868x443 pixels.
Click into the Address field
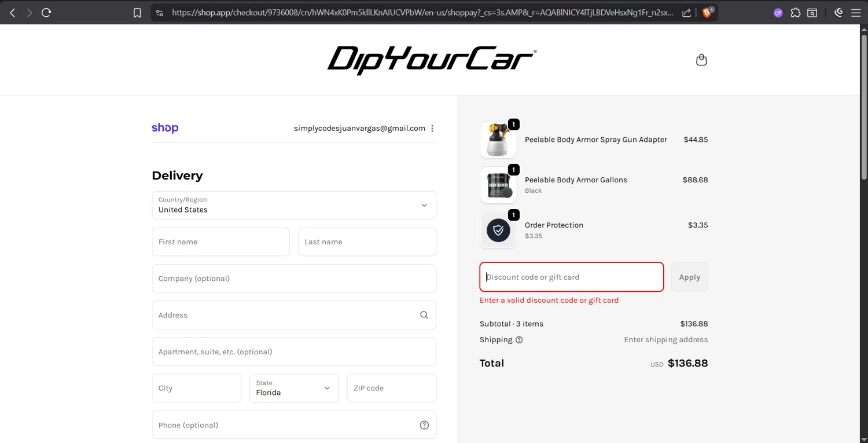[294, 315]
